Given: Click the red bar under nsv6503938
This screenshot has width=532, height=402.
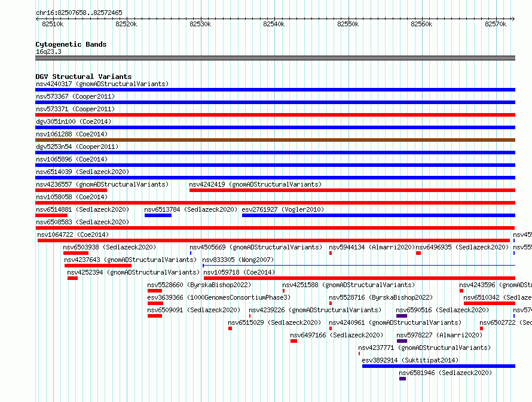Looking at the screenshot, I should (x=76, y=253).
